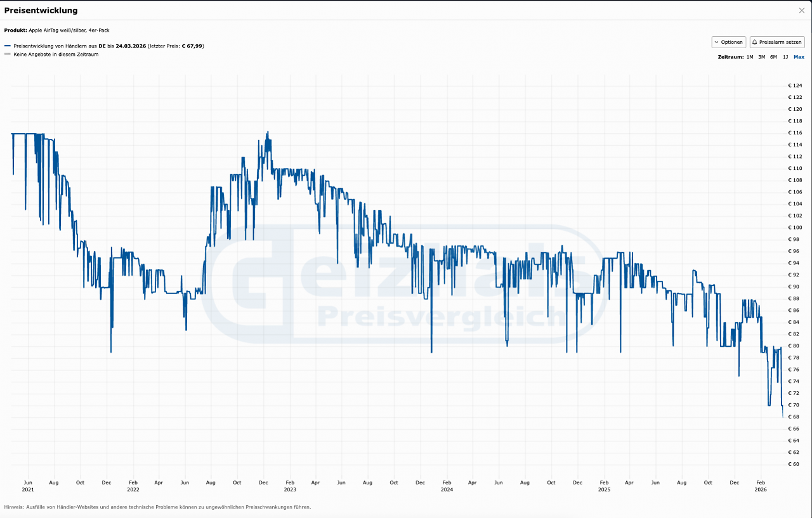Click the latest lowest price point at chart end

[x=782, y=417]
